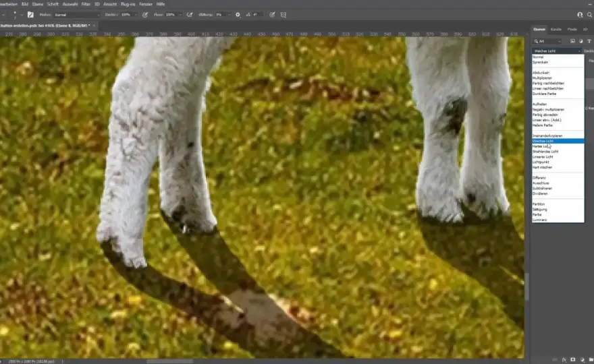Choose Multiplizieren blend mode

[558, 78]
